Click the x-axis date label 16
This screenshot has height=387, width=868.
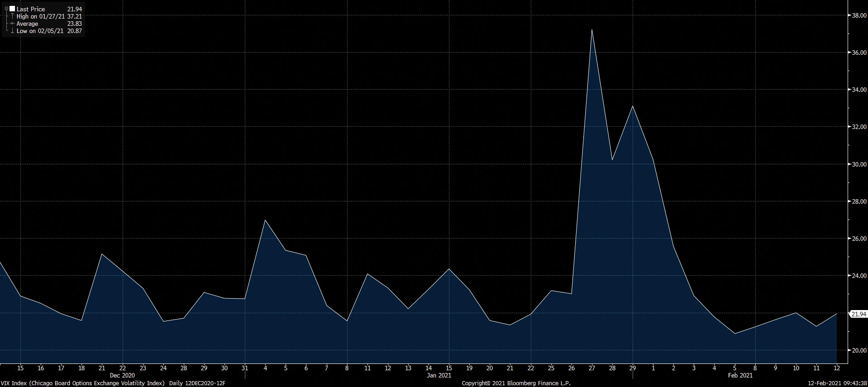coord(41,368)
